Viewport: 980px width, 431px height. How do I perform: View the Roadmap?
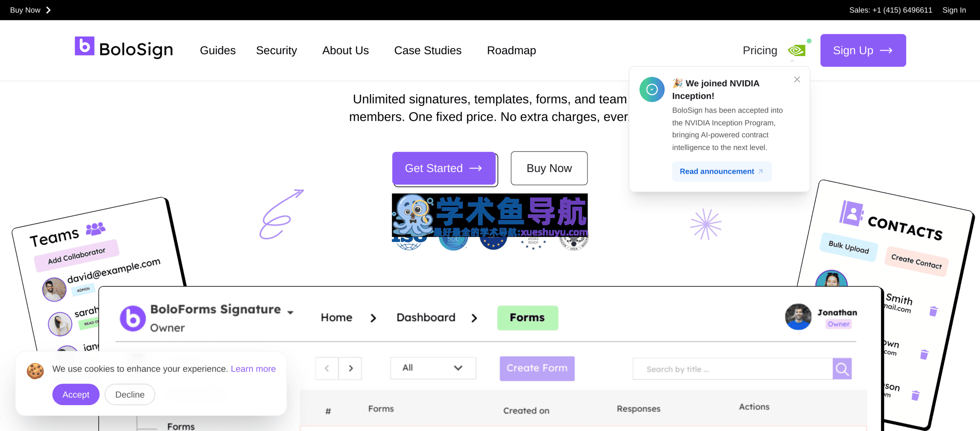(x=511, y=51)
